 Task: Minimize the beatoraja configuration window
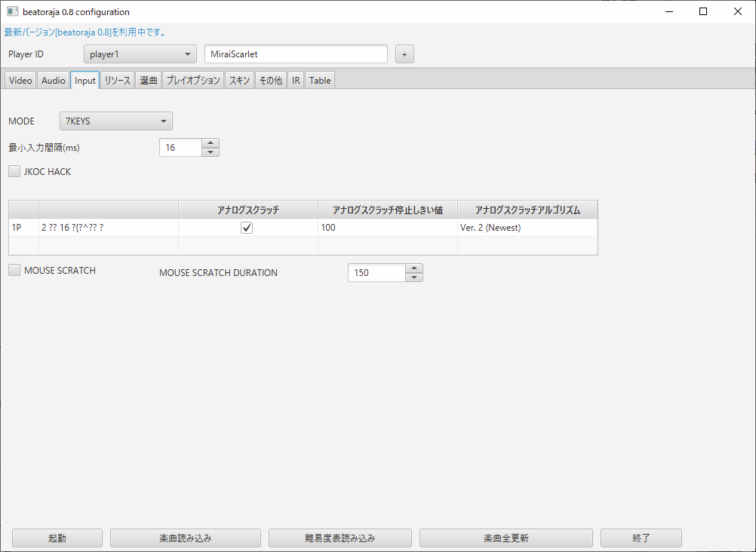tap(669, 11)
